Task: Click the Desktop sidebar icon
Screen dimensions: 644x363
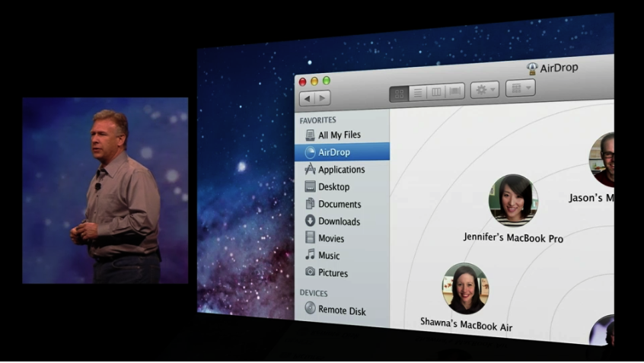Action: [310, 186]
